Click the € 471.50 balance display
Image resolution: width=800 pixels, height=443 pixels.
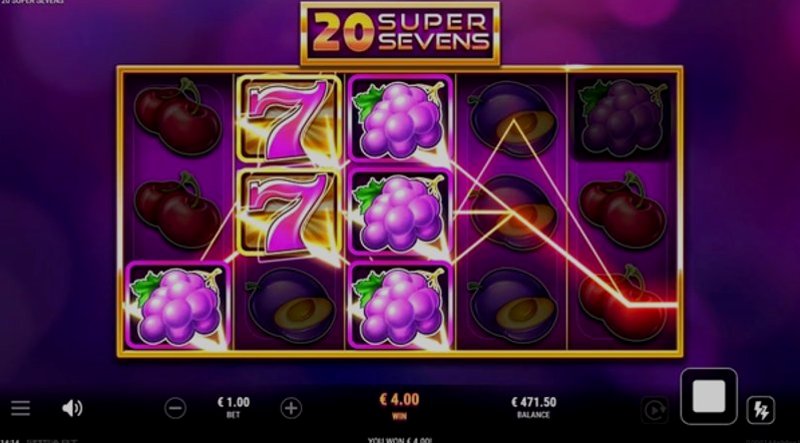[x=534, y=402]
